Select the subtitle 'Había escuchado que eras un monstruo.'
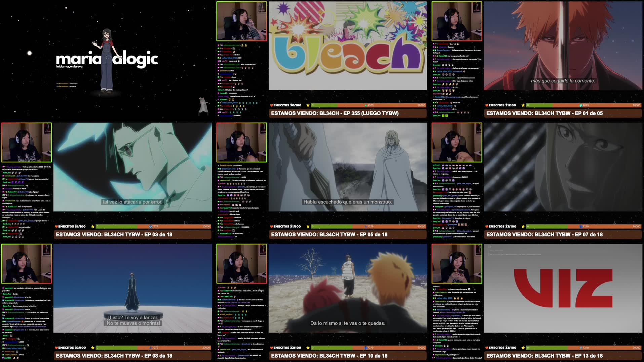 coord(348,202)
